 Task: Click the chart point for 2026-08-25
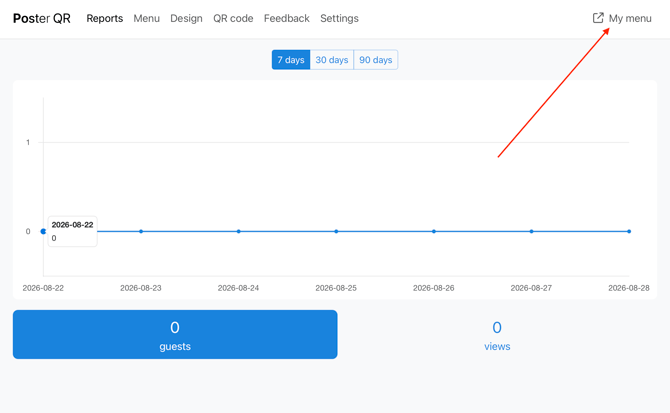click(x=336, y=231)
